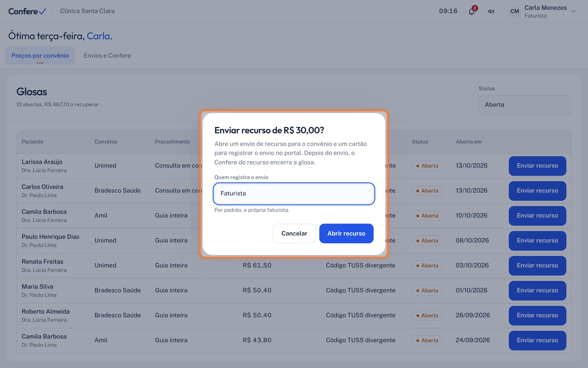This screenshot has width=588, height=368.
Task: Click the patient name Larissa Araújo
Action: click(42, 162)
